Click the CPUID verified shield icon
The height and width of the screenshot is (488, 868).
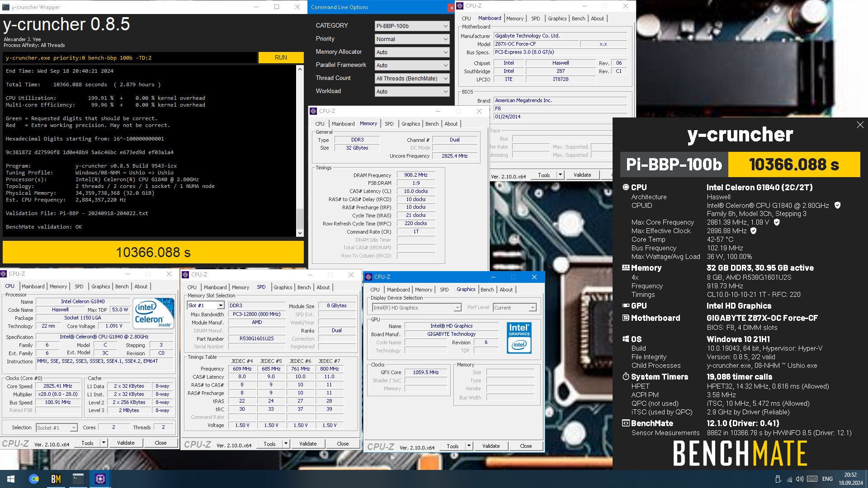pyautogui.click(x=837, y=205)
